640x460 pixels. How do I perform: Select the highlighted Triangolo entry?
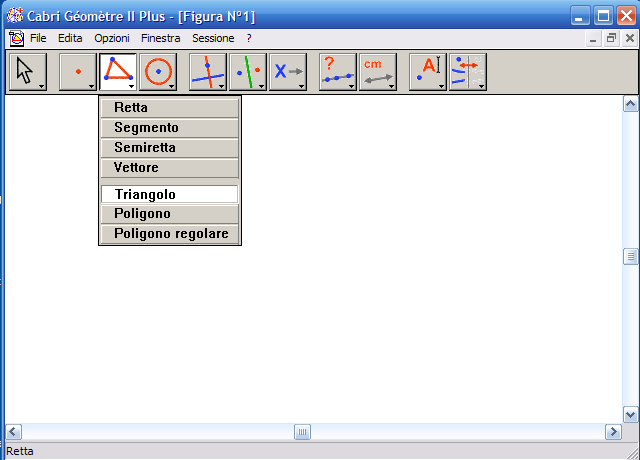[170, 194]
